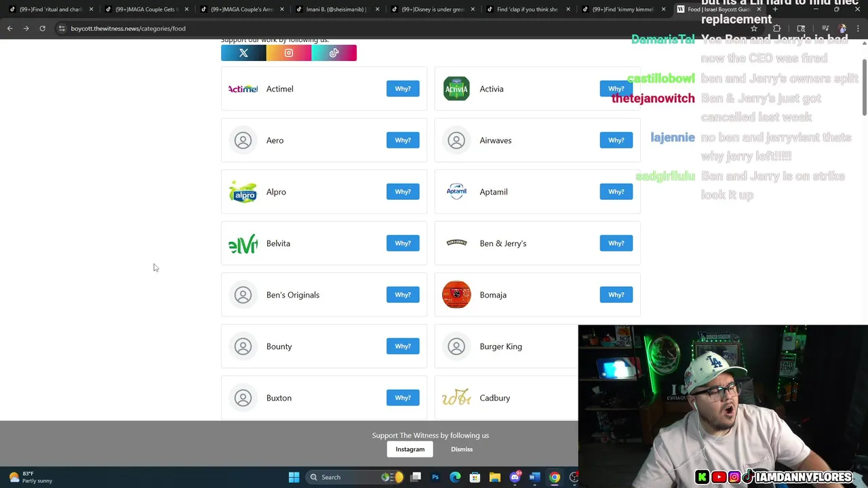Open The Witness Instagram gradient button
Screen dimensions: 868x488
[289, 53]
